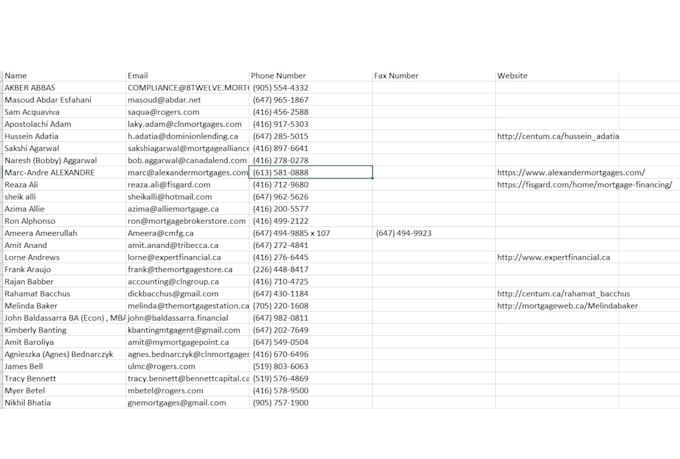Click the phone number (905) 554-4332

point(281,88)
